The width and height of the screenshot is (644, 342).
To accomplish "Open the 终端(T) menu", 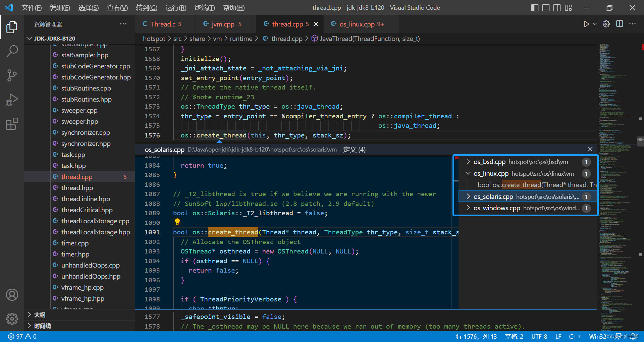I will pyautogui.click(x=205, y=8).
